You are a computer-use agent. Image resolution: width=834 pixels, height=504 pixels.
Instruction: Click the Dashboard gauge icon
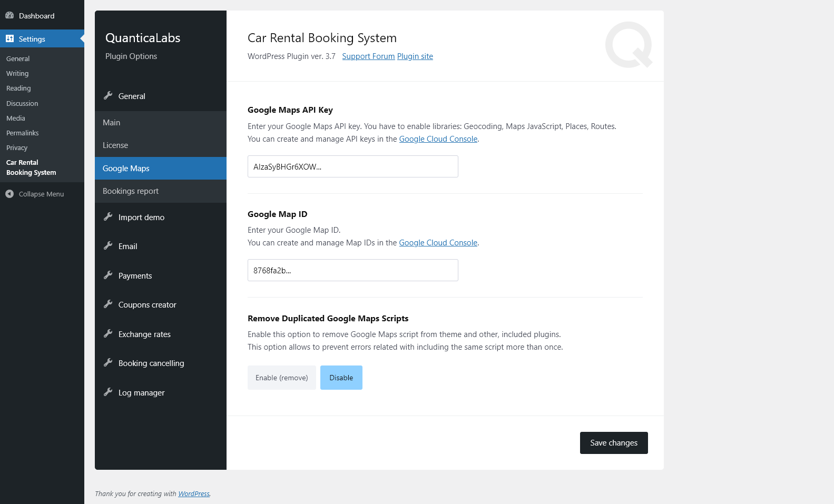click(x=9, y=15)
